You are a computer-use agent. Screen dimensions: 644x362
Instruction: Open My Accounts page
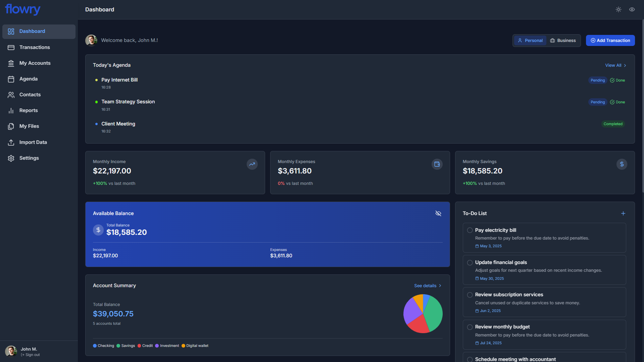pyautogui.click(x=39, y=63)
